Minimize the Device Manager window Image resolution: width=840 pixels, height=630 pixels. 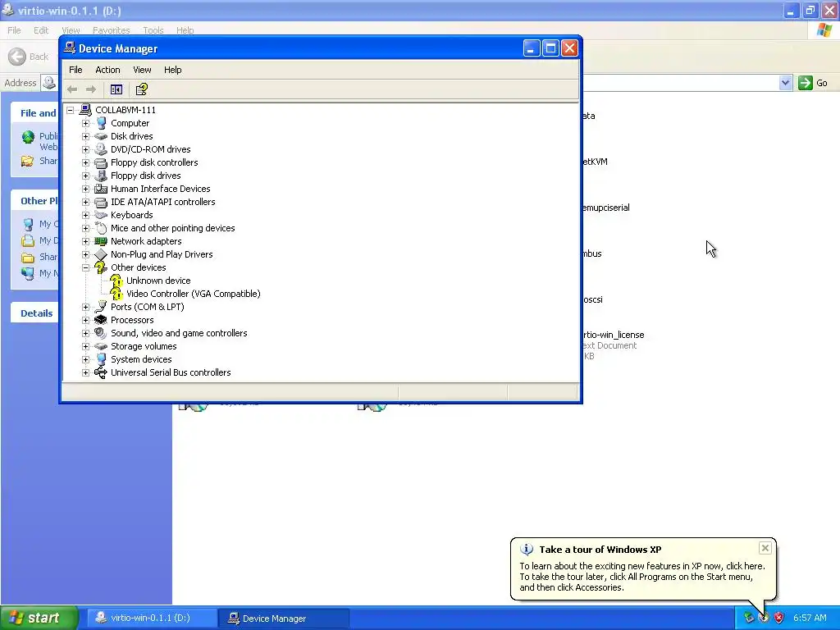coord(531,48)
